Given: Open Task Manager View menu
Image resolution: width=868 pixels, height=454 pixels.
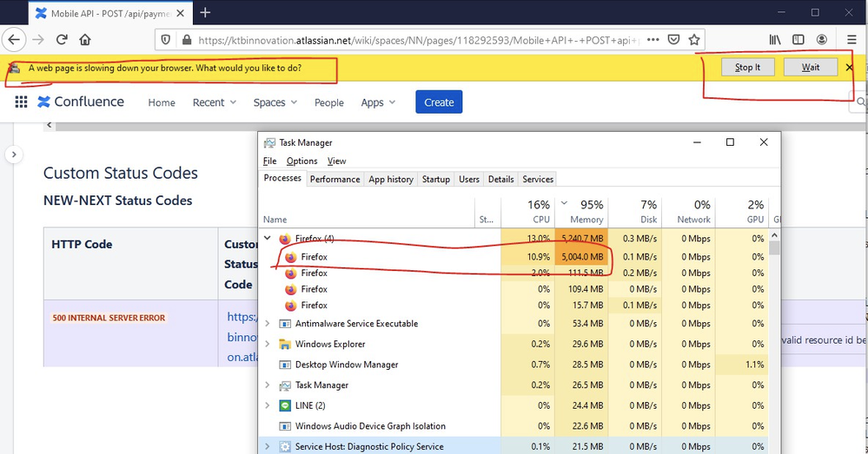Looking at the screenshot, I should [336, 161].
